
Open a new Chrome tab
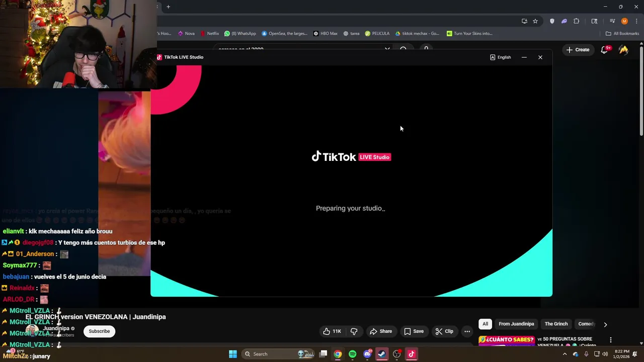tap(169, 7)
